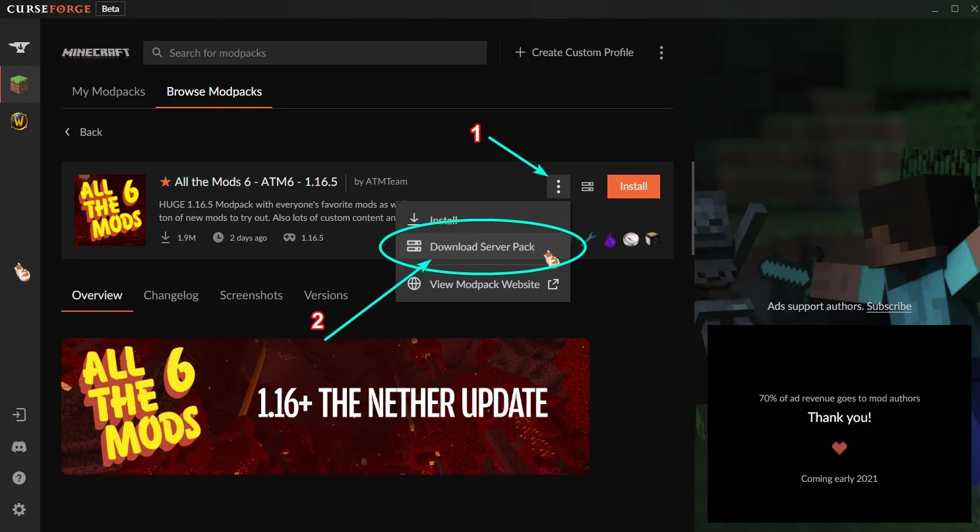Screen dimensions: 980x532
Task: Open modpack three-dot menu beside server icon
Action: 558,187
